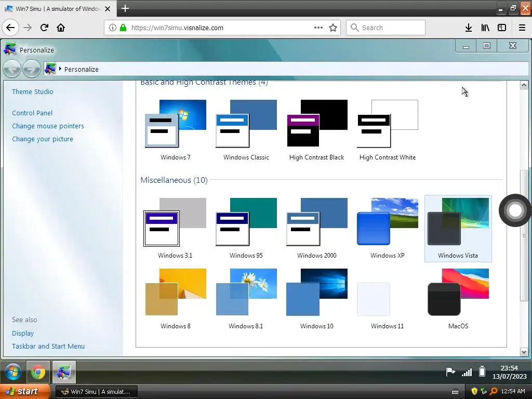
Task: Click the security shield tray icon
Action: click(474, 391)
